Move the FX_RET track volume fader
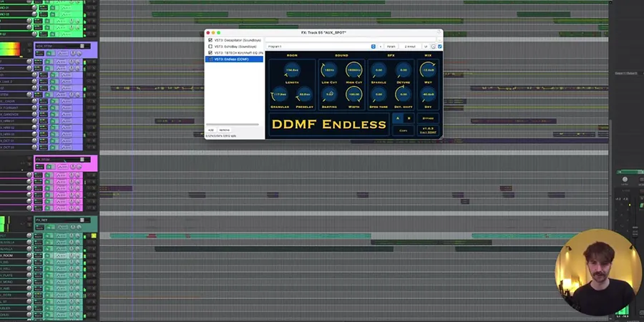644x322 pixels. (x=82, y=220)
